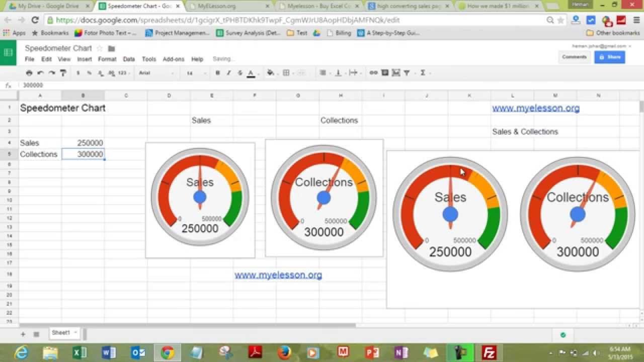The height and width of the screenshot is (362, 644).
Task: Click the blue Share button
Action: (x=610, y=57)
